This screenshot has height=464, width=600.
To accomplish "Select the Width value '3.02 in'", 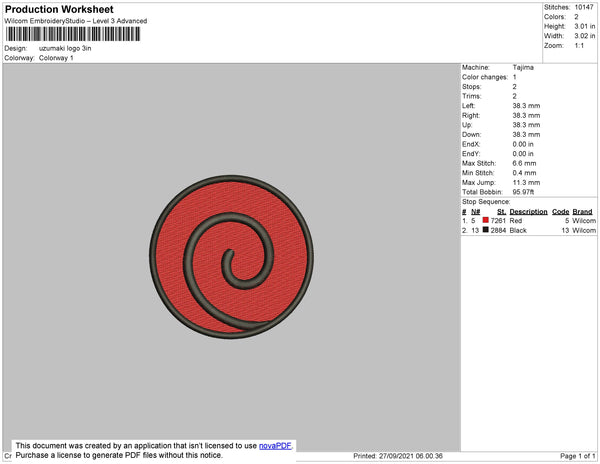I will tap(585, 36).
